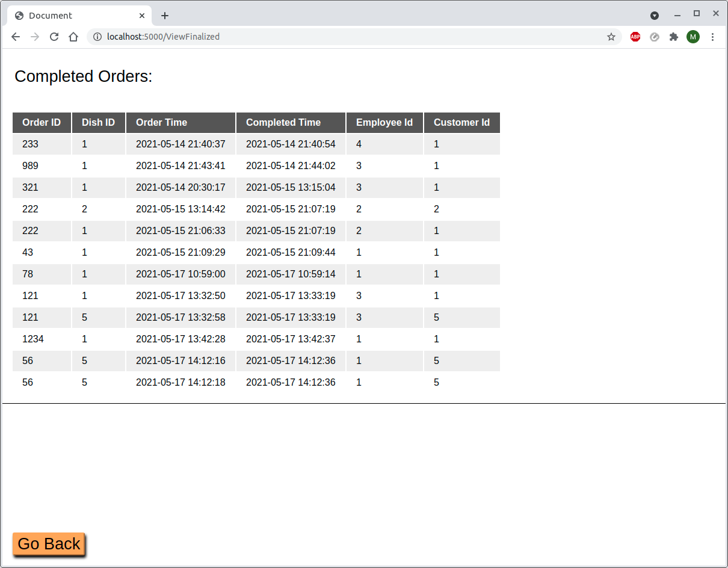Click the Go Back button

pos(48,543)
